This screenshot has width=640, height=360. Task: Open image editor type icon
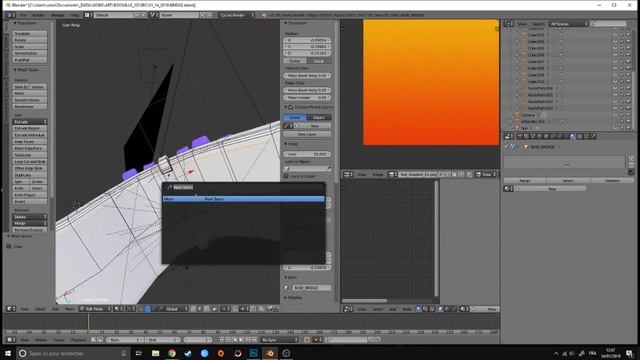(348, 174)
